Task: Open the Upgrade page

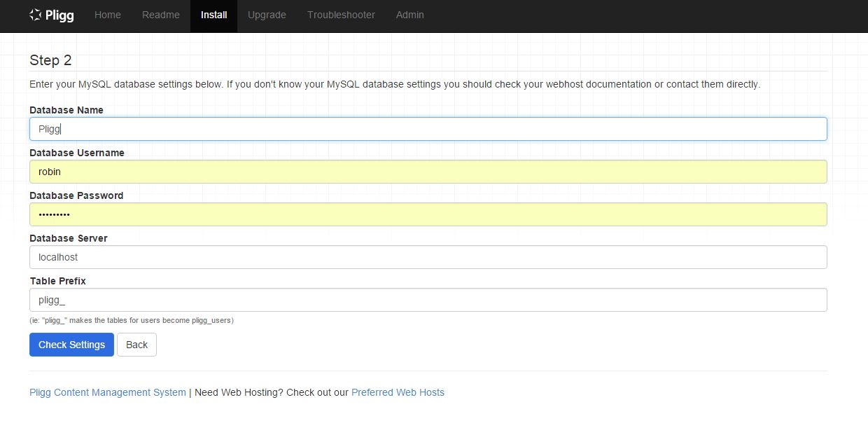Action: point(267,15)
